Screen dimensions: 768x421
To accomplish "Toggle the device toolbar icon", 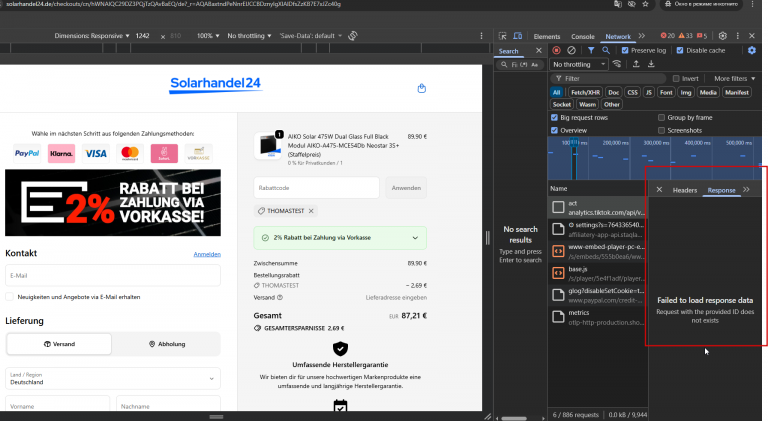I will pyautogui.click(x=518, y=36).
